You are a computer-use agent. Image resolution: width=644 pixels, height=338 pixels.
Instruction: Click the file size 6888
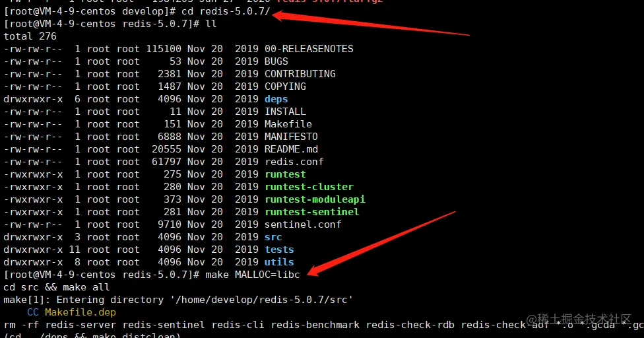coord(170,137)
